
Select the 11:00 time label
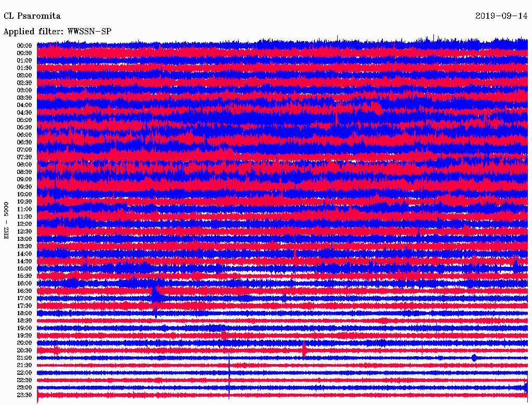coord(24,209)
